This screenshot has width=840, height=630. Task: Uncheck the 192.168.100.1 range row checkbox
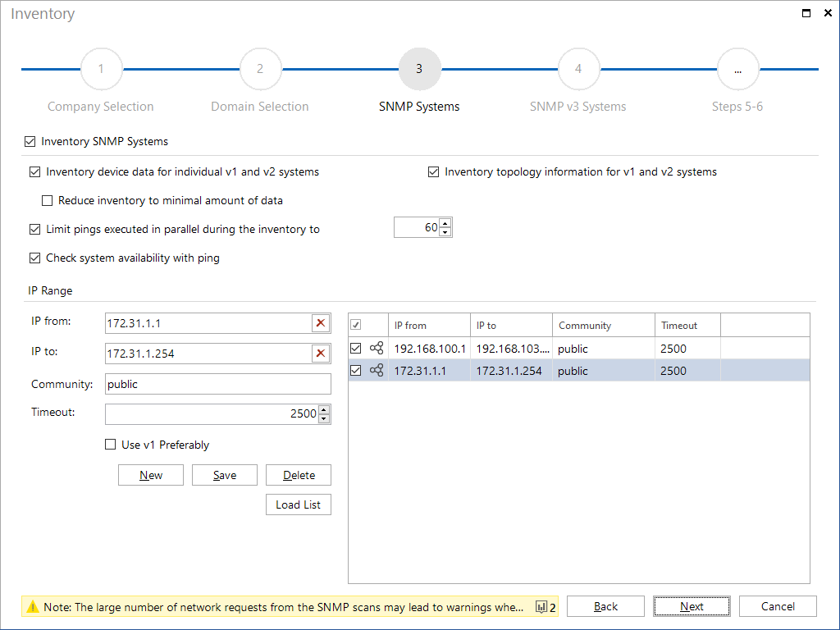(x=356, y=348)
